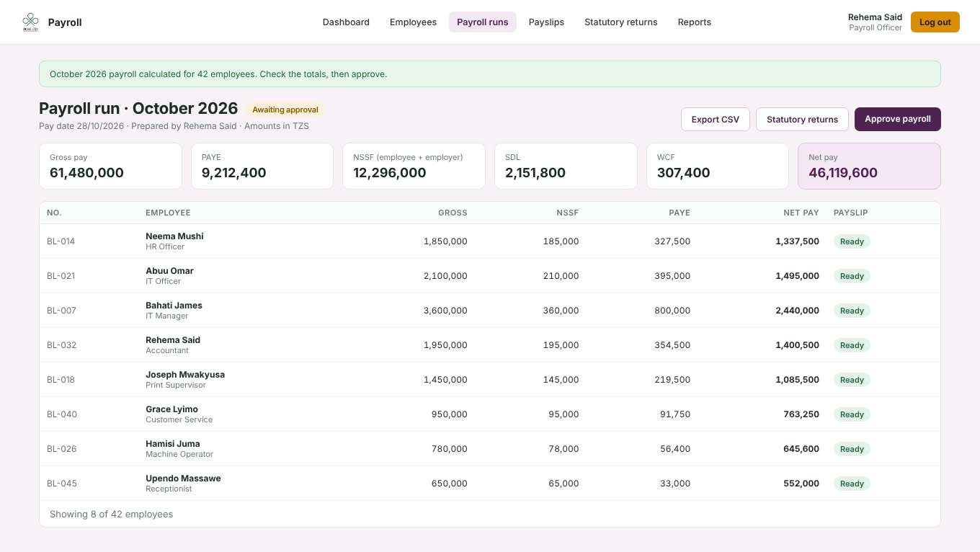980x552 pixels.
Task: Click the Ready badge for Neema Mushi
Action: coord(852,241)
